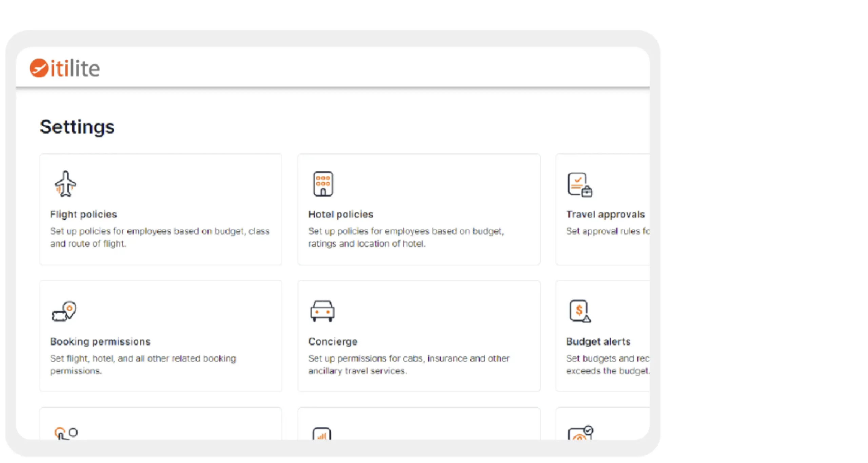Image resolution: width=868 pixels, height=463 pixels.
Task: Click the Flight policies description text
Action: pos(160,237)
